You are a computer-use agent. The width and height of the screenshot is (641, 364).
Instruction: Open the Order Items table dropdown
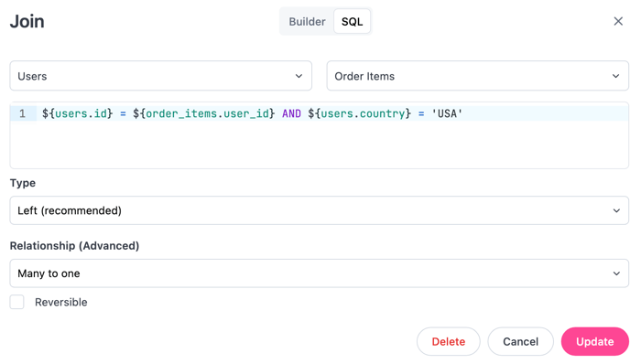[x=477, y=76]
